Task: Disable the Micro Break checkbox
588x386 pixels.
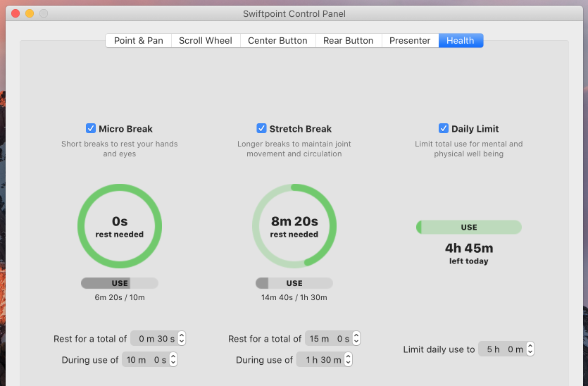Action: (x=91, y=128)
